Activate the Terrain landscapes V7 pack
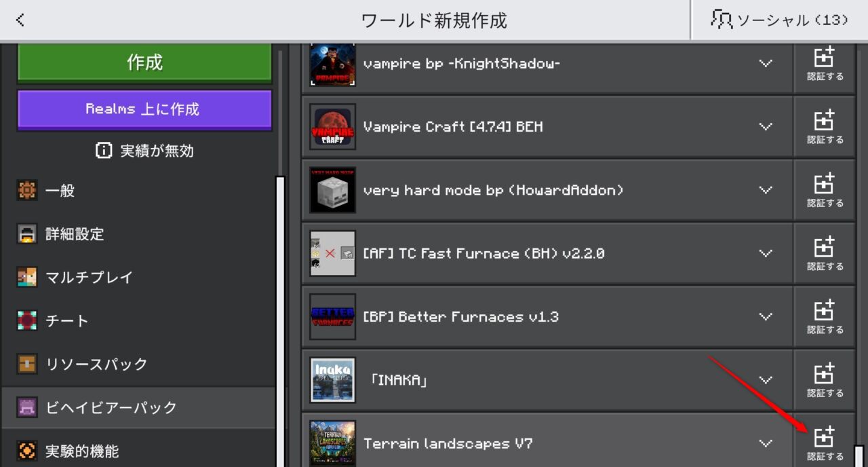The width and height of the screenshot is (868, 467). (x=825, y=441)
